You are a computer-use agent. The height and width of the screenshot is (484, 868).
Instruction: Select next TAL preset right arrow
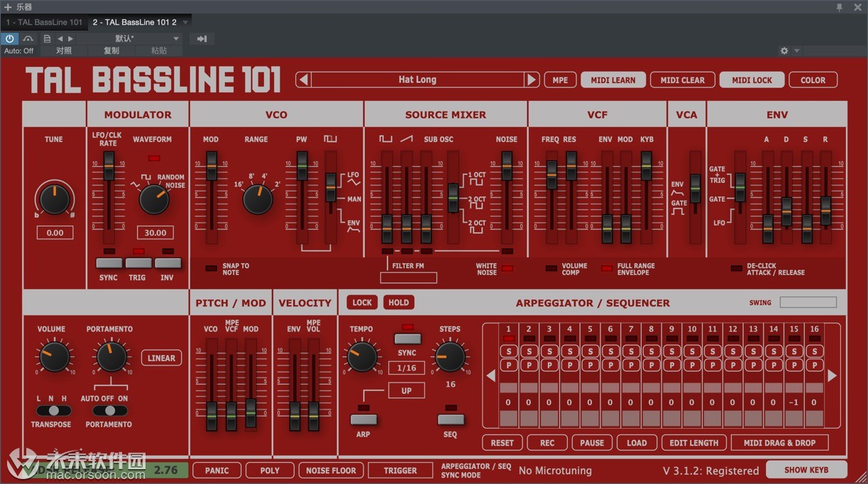(532, 79)
